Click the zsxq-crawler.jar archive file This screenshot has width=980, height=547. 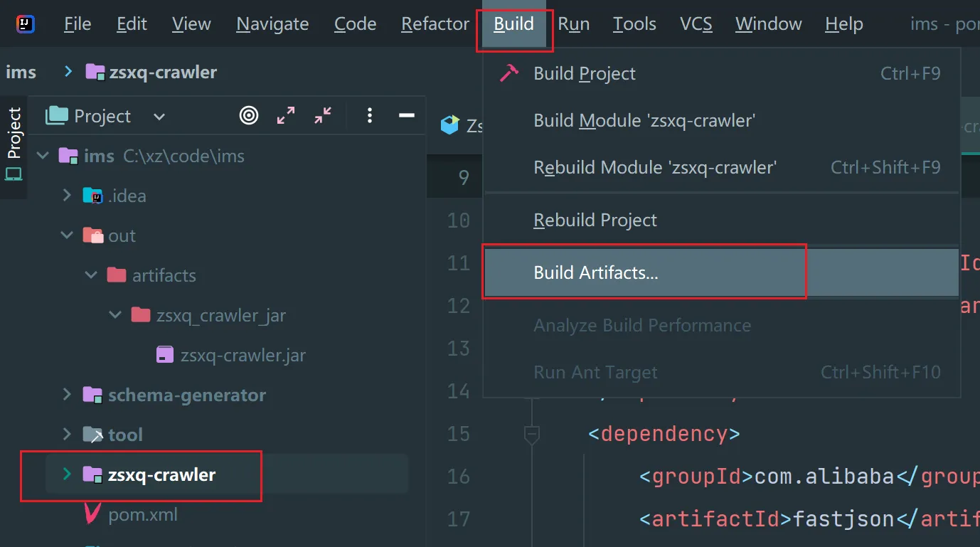(x=243, y=355)
